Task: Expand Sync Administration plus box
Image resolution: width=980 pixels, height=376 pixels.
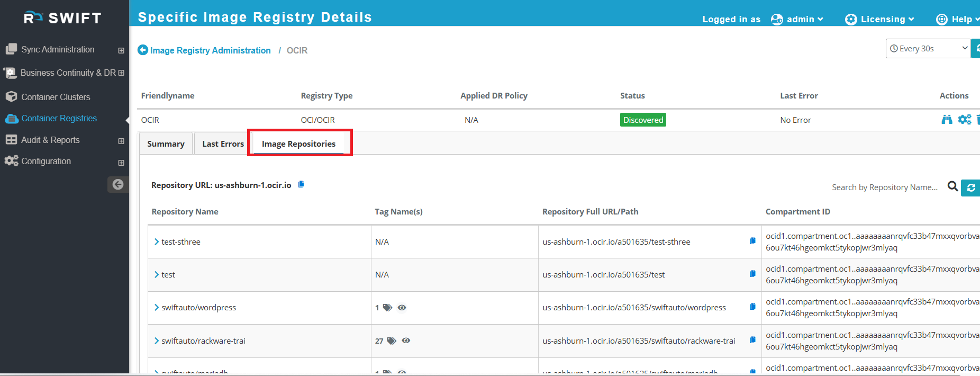Action: click(x=121, y=50)
